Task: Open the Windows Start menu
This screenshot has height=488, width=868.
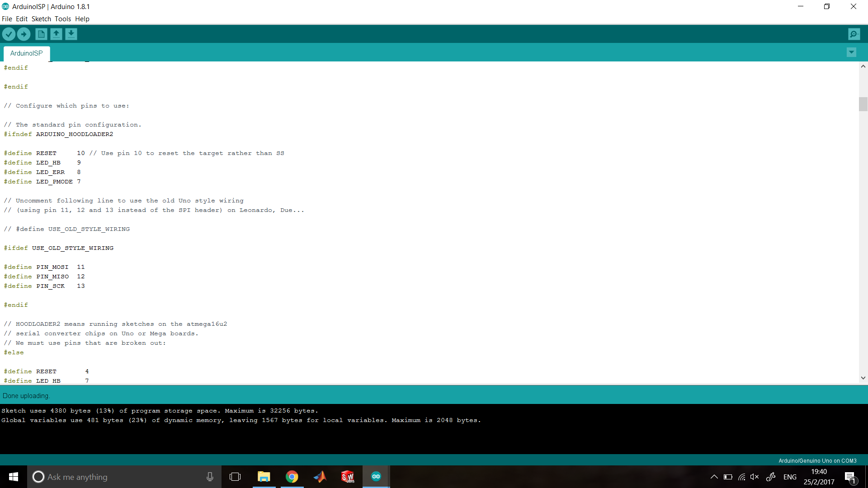Action: (x=14, y=477)
